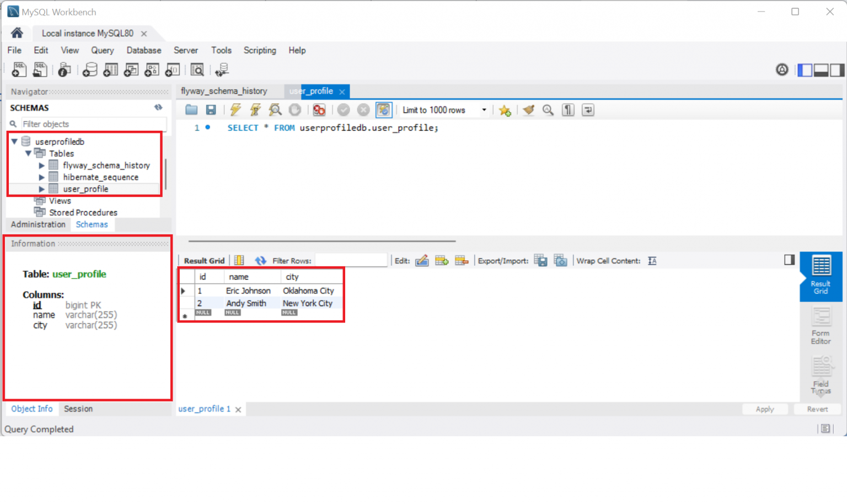The image size is (847, 504).
Task: Beautify the SQL with broom icon
Action: (x=528, y=110)
